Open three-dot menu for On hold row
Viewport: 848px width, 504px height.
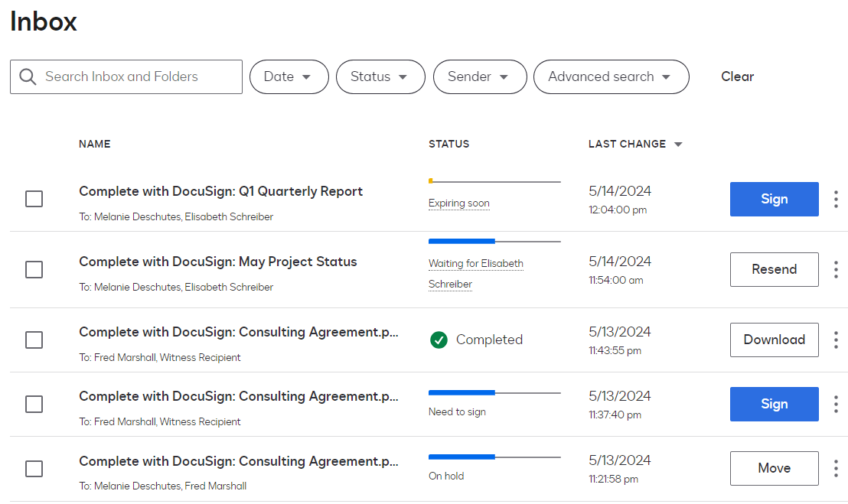[x=836, y=468]
